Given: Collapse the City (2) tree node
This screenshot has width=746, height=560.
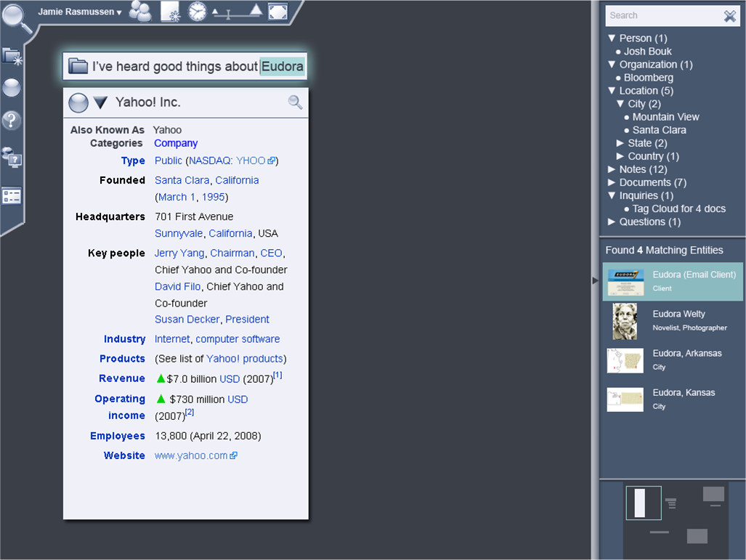Looking at the screenshot, I should 620,104.
